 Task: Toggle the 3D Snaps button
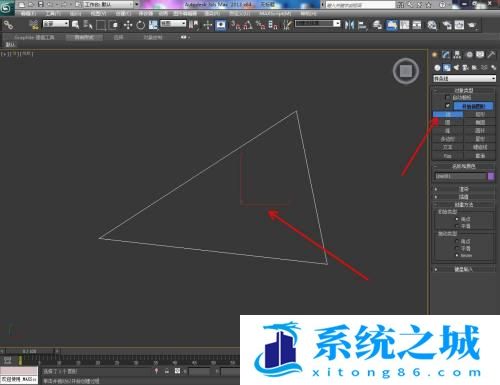tap(235, 25)
